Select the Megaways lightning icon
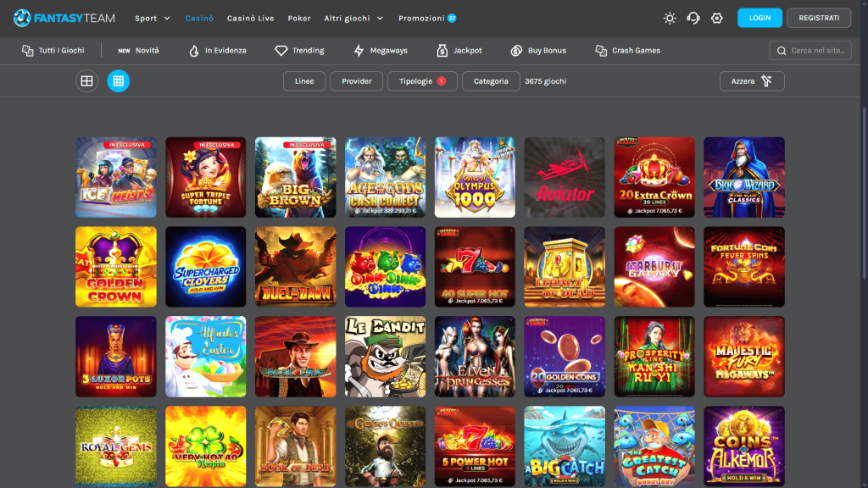This screenshot has width=868, height=488. (x=359, y=50)
